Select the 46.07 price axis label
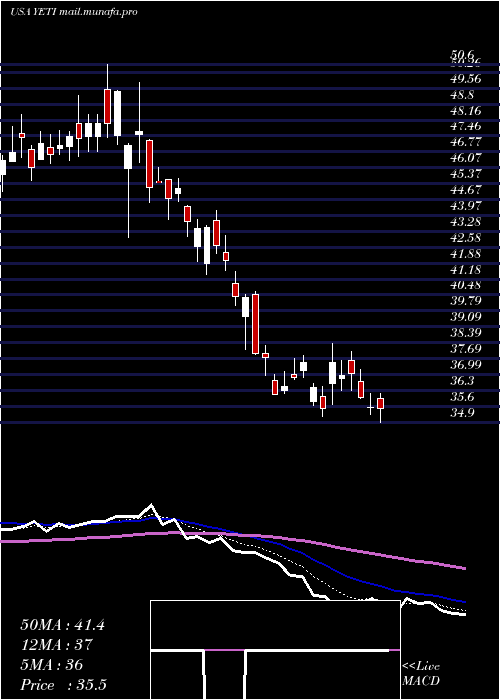 466,158
